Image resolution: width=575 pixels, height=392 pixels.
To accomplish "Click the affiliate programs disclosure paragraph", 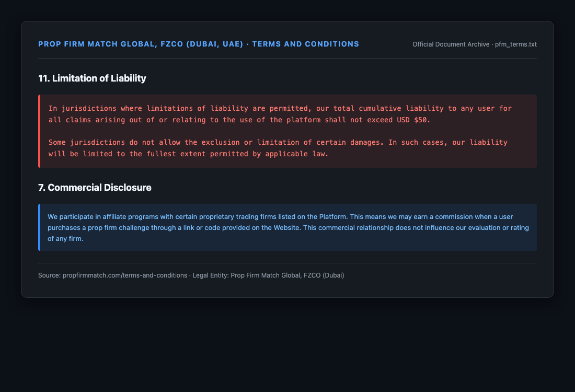I will pyautogui.click(x=288, y=227).
